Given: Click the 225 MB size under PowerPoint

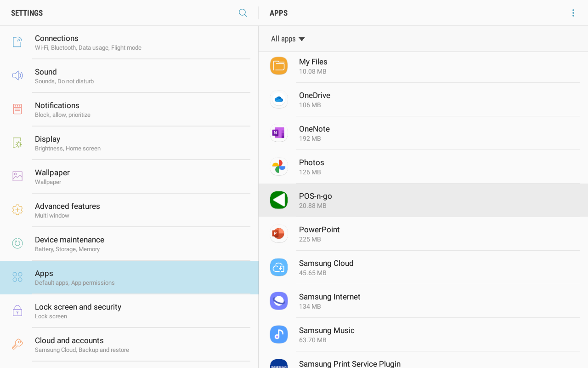Looking at the screenshot, I should (x=310, y=239).
